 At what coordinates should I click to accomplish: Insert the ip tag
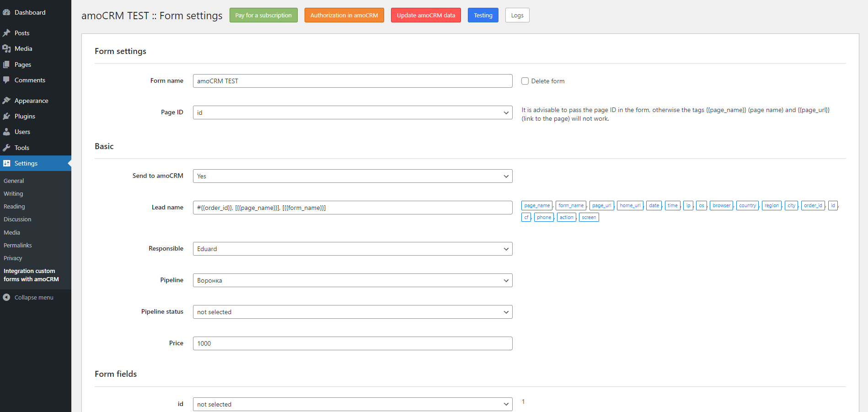[688, 205]
